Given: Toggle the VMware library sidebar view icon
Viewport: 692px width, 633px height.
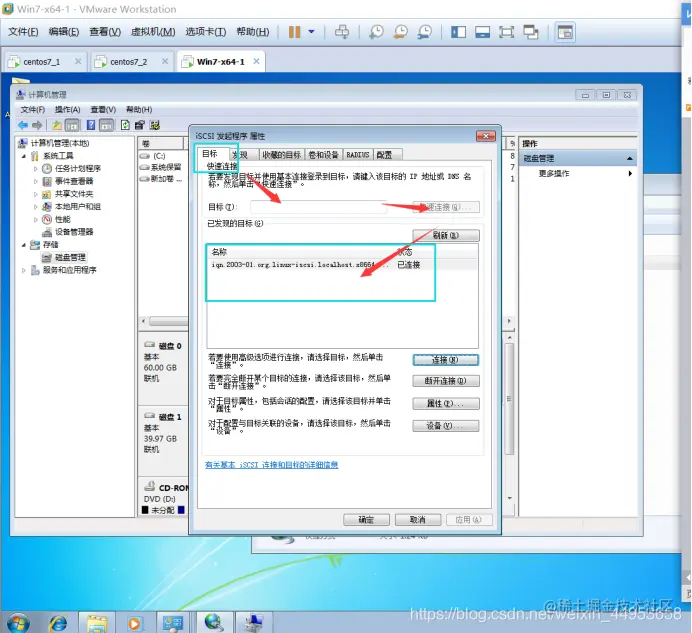Looking at the screenshot, I should point(459,32).
